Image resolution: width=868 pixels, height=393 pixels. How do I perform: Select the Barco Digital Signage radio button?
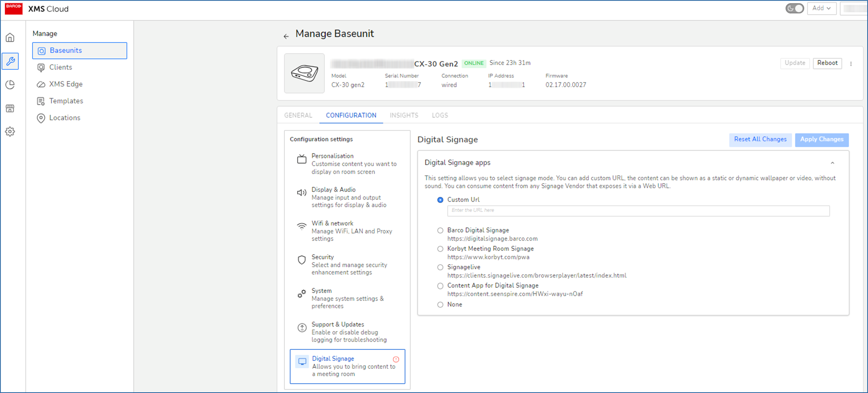click(440, 231)
